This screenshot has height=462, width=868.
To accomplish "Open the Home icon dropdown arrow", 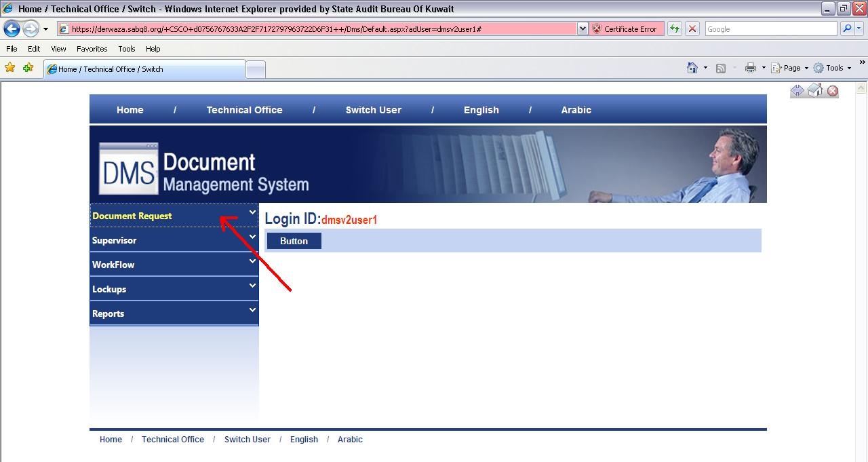I will pyautogui.click(x=705, y=68).
